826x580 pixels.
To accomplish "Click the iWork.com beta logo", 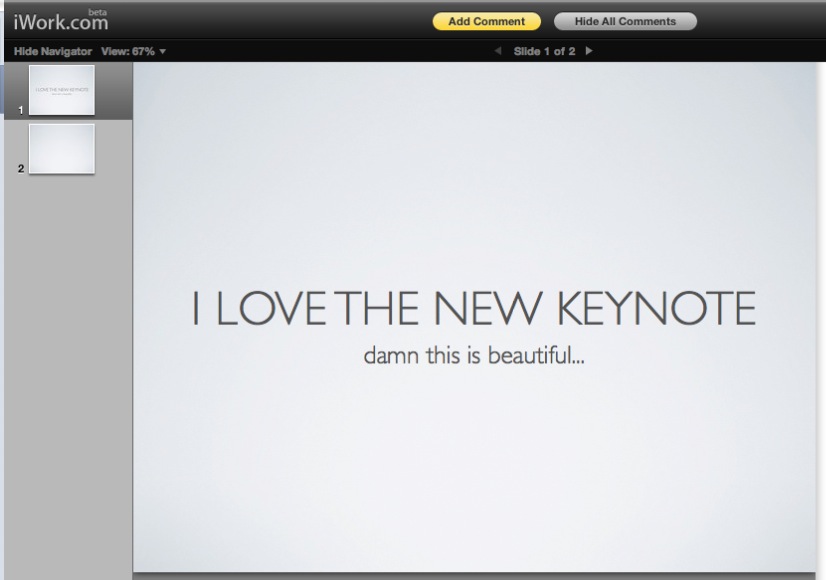I will point(61,20).
